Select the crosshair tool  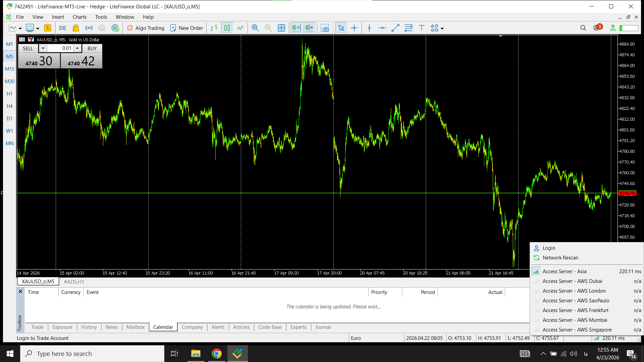click(354, 28)
